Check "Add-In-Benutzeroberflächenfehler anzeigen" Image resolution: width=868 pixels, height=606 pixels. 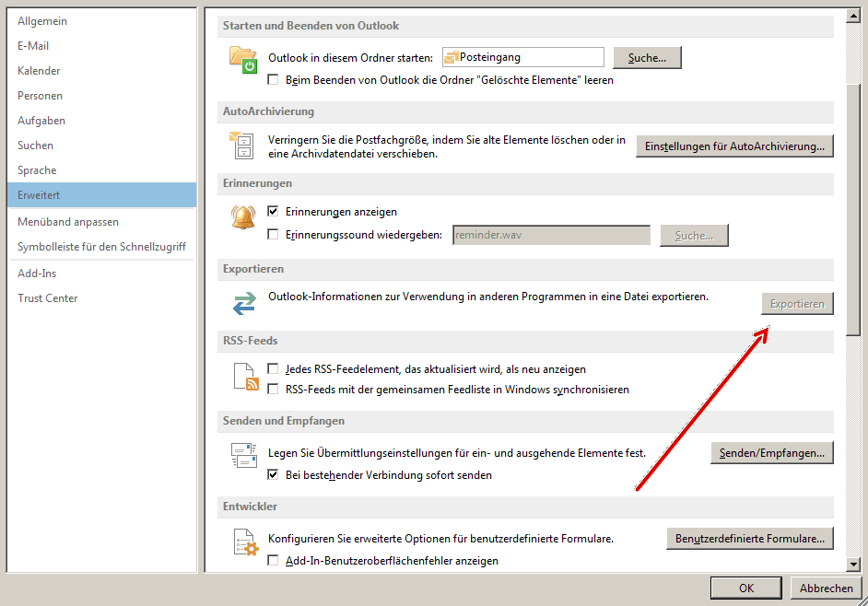point(273,561)
